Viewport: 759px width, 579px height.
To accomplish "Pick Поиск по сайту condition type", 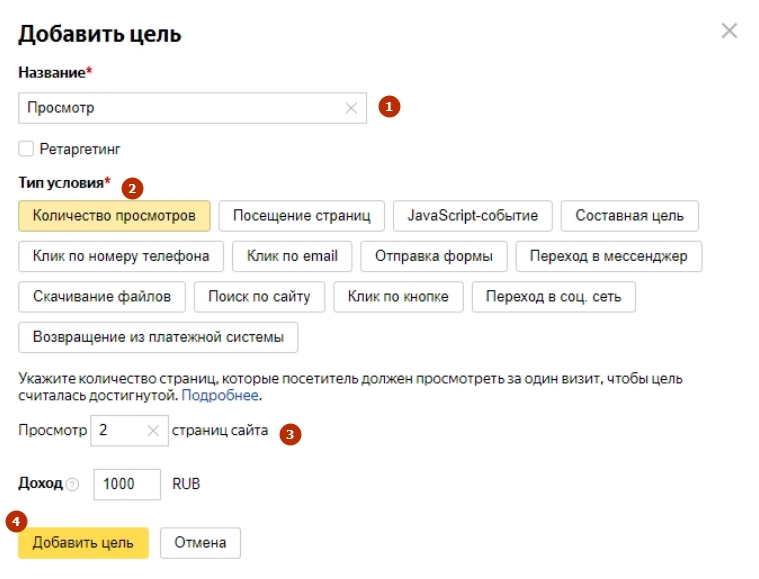I will coord(259,296).
